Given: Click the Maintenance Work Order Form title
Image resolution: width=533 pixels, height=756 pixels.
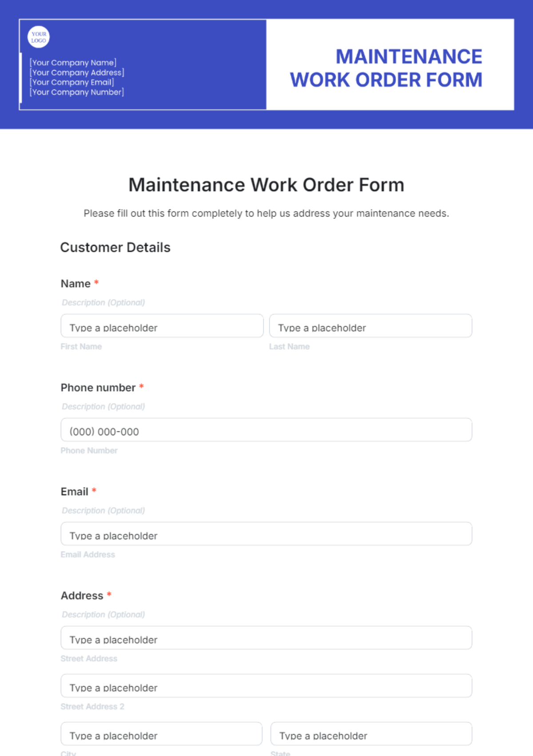Looking at the screenshot, I should pyautogui.click(x=266, y=184).
